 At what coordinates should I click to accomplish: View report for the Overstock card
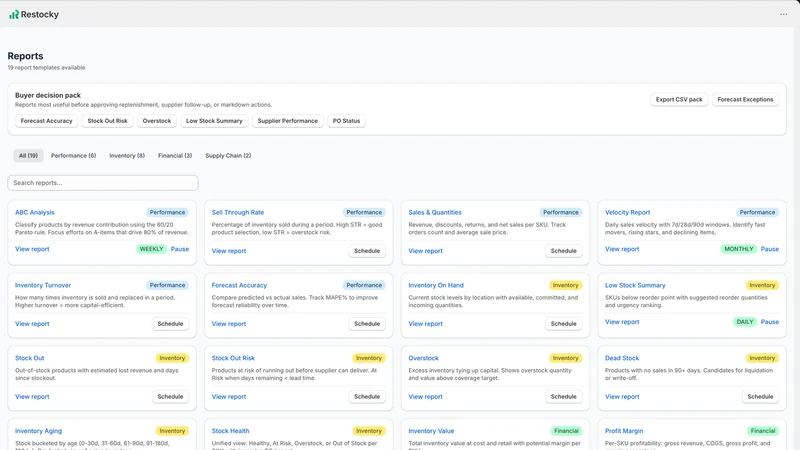pyautogui.click(x=426, y=397)
